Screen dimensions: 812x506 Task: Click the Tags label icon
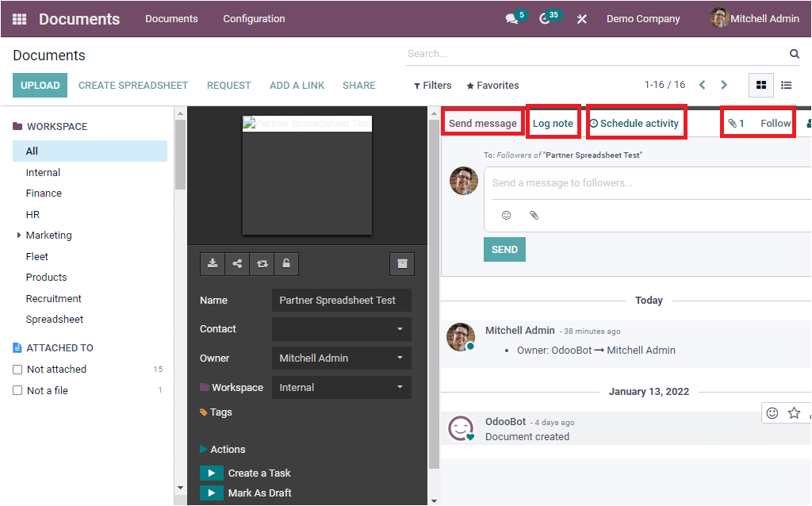coord(204,412)
